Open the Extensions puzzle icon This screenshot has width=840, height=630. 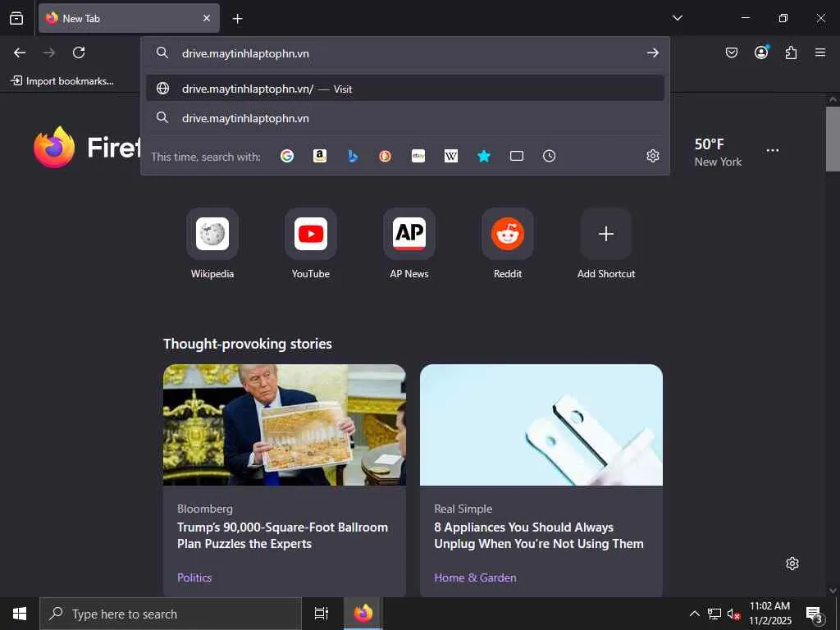[791, 52]
